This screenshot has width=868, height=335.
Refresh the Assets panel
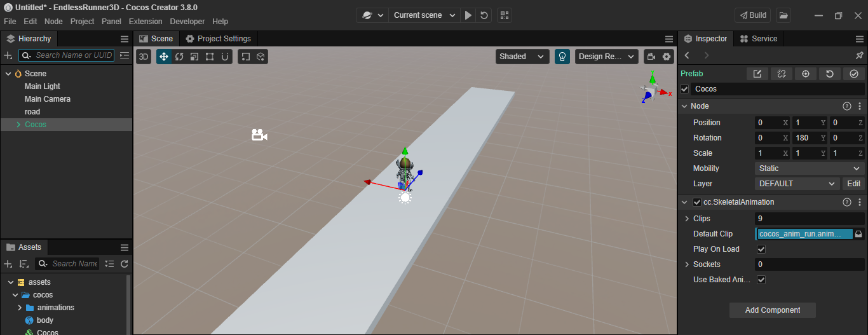point(125,264)
